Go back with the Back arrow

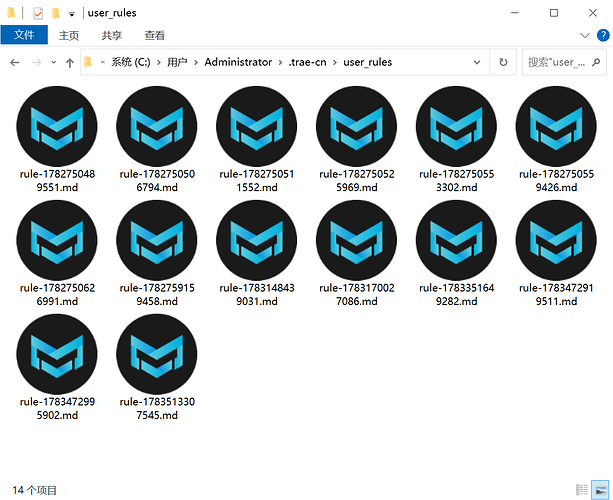tap(15, 62)
